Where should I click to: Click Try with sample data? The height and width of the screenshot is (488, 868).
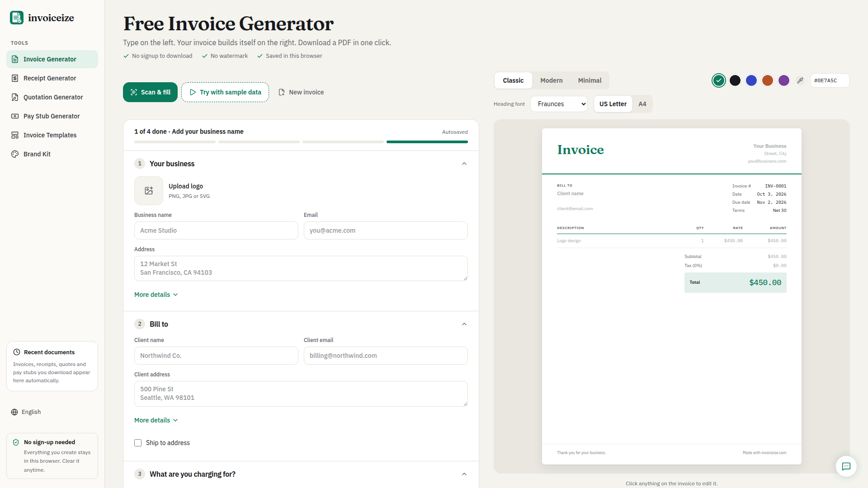[x=225, y=92]
